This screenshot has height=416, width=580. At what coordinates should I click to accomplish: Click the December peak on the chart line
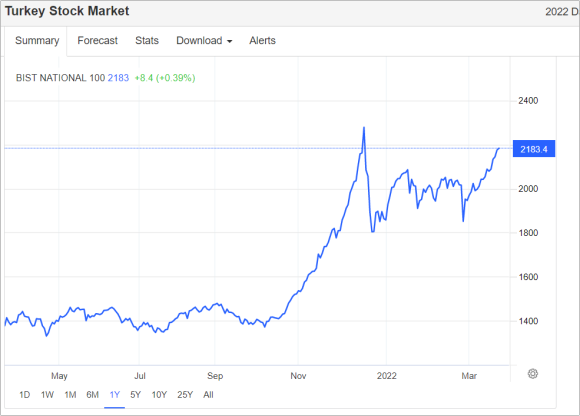click(364, 128)
